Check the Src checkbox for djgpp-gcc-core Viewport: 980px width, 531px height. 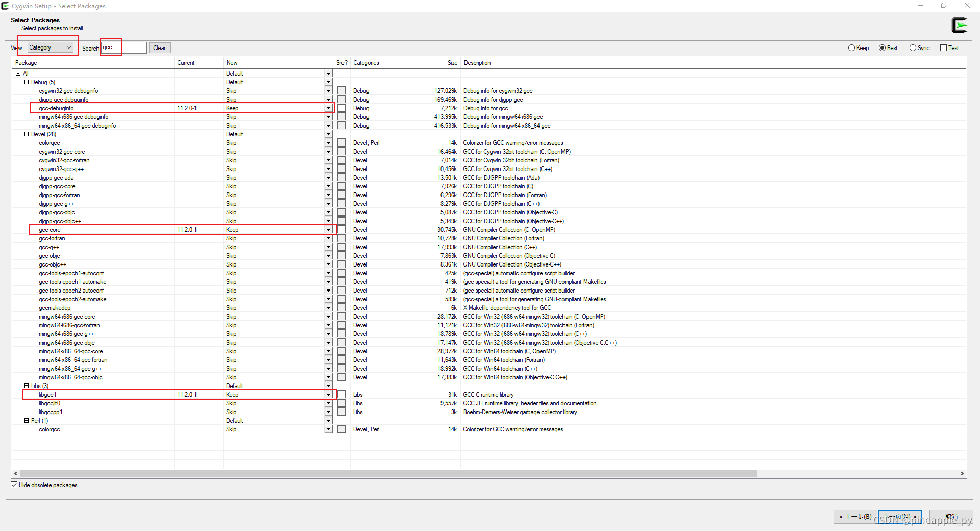click(x=341, y=186)
